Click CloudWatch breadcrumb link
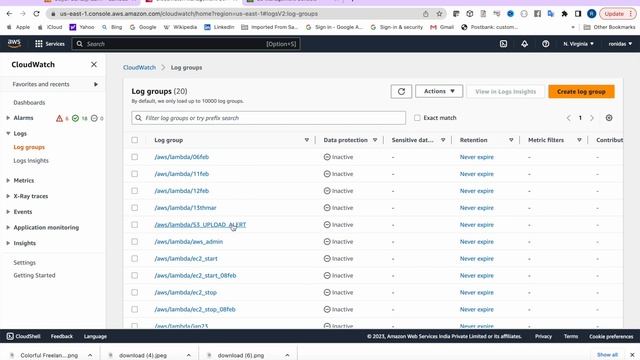The image size is (640, 360). point(139,67)
